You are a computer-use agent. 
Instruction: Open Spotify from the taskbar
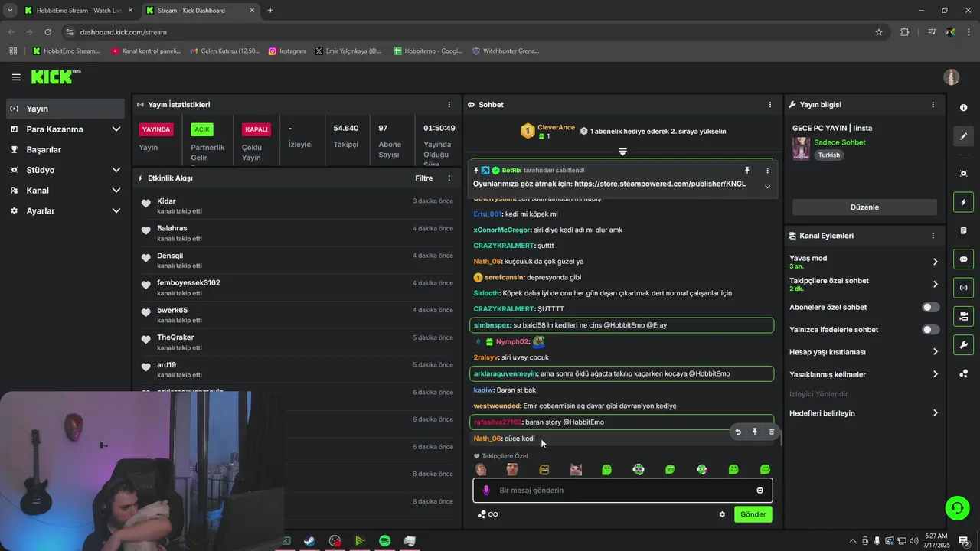click(384, 541)
